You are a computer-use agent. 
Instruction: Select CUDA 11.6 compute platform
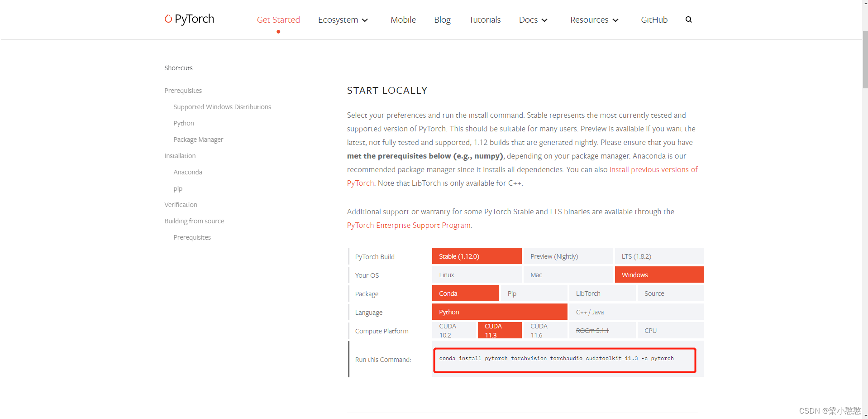545,330
